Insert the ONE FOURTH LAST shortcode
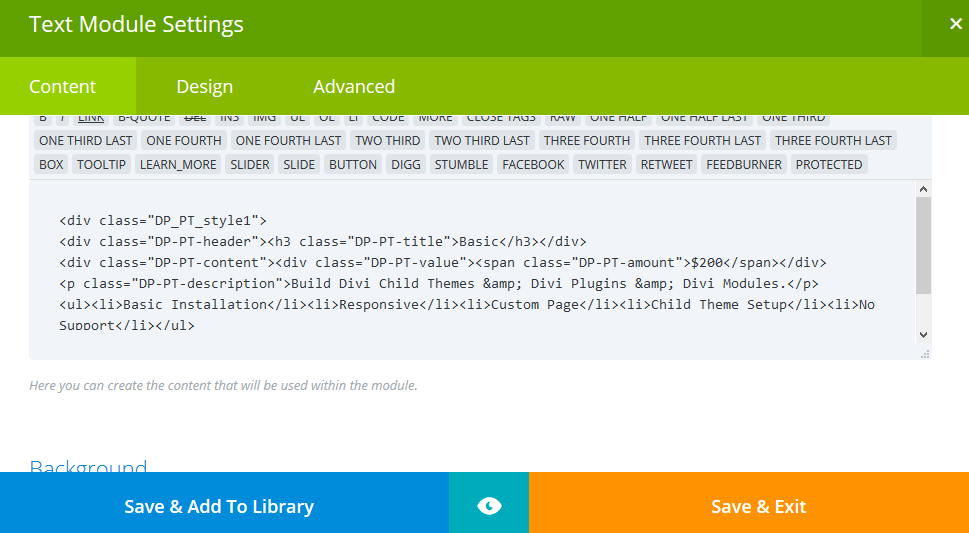 288,140
